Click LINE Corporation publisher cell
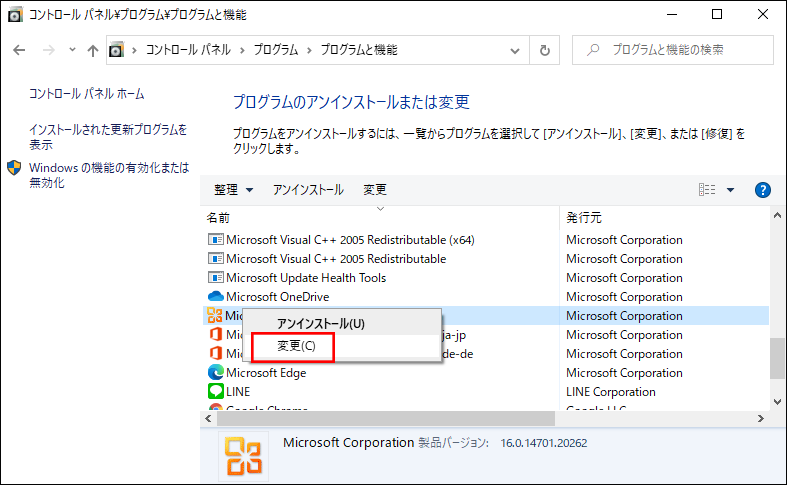This screenshot has width=787, height=485. pos(611,392)
